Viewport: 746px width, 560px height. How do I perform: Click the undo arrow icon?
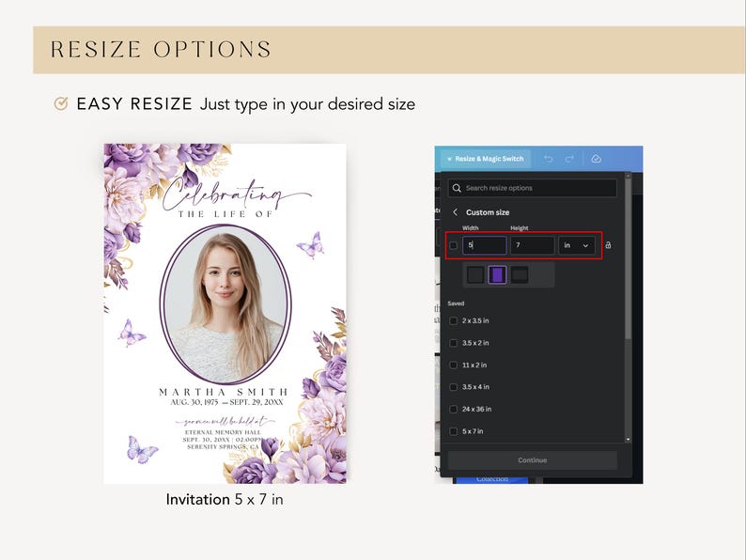click(548, 159)
